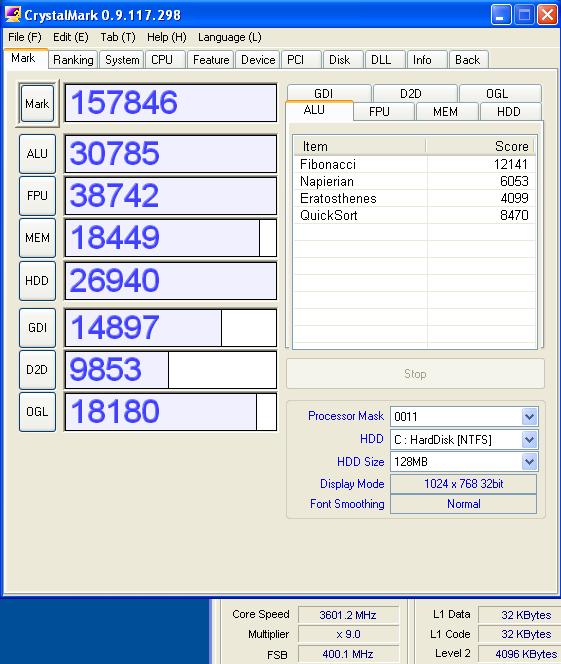Run the FPU benchmark test
This screenshot has height=664, width=561.
(37, 196)
